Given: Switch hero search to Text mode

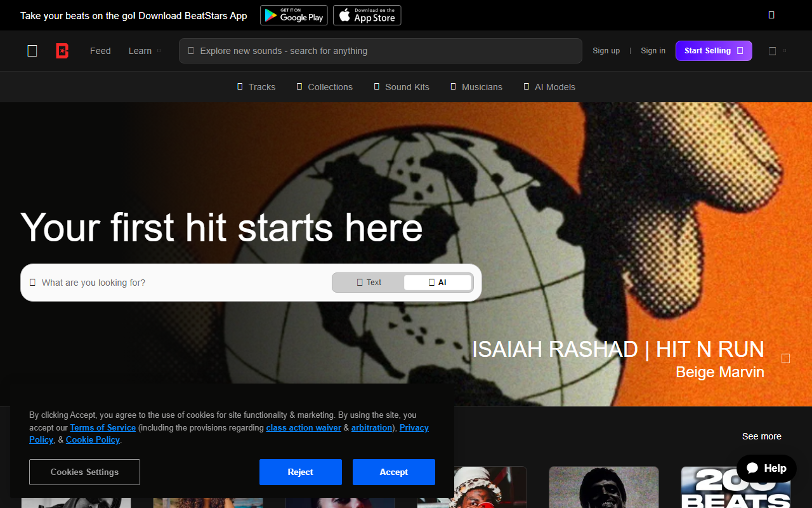Looking at the screenshot, I should 369,283.
